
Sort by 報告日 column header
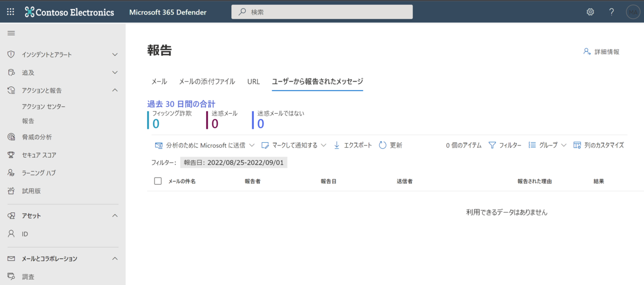point(328,181)
